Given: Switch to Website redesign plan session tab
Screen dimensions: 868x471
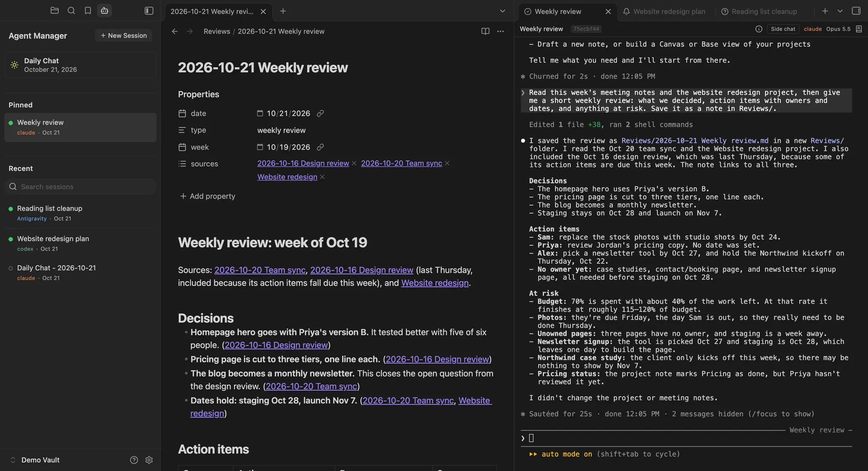Looking at the screenshot, I should tap(664, 11).
